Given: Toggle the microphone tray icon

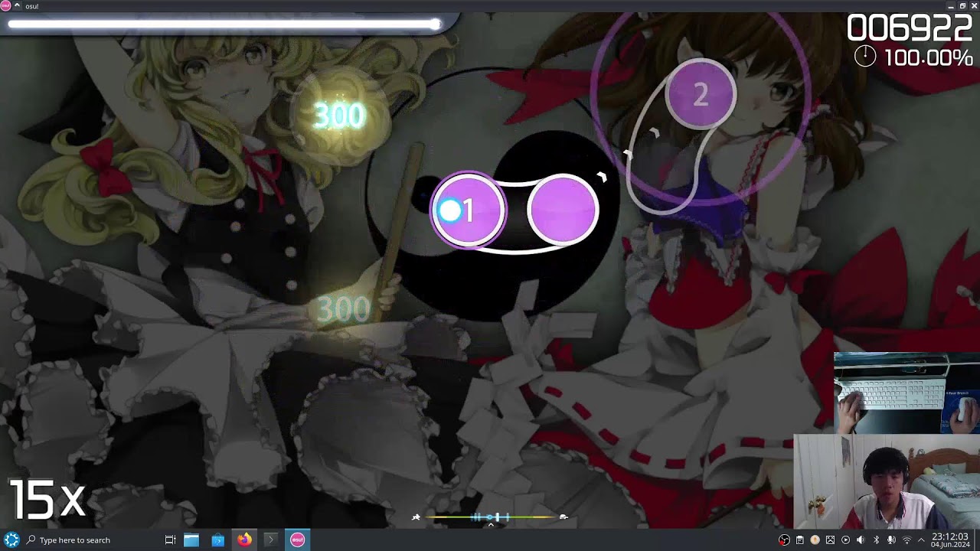Looking at the screenshot, I should [891, 540].
